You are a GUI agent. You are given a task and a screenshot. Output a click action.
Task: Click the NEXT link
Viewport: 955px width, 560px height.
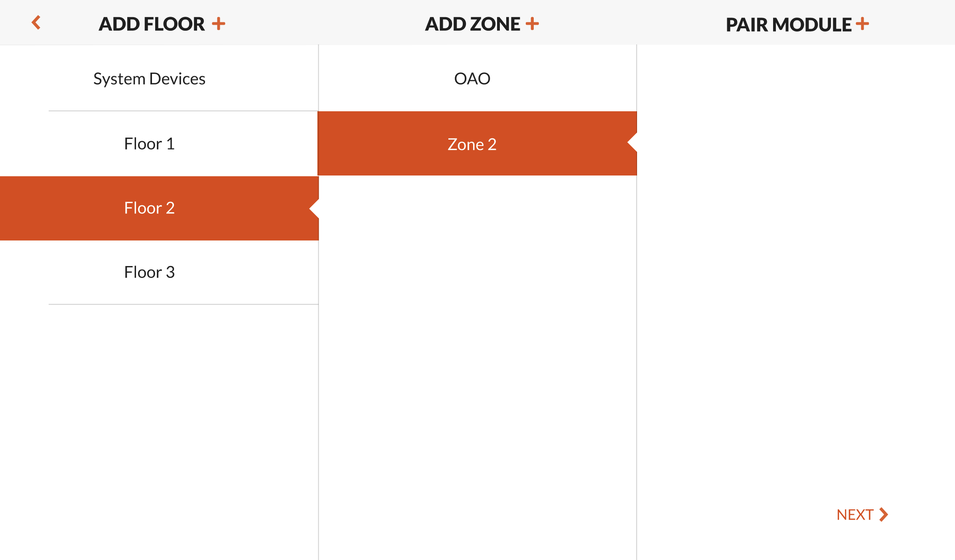(862, 515)
